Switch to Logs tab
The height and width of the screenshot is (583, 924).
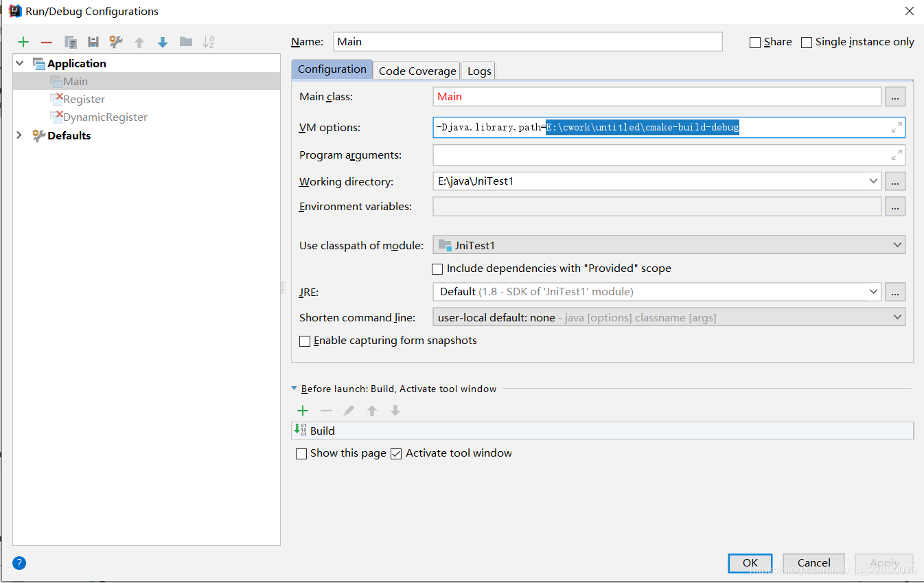(x=479, y=71)
